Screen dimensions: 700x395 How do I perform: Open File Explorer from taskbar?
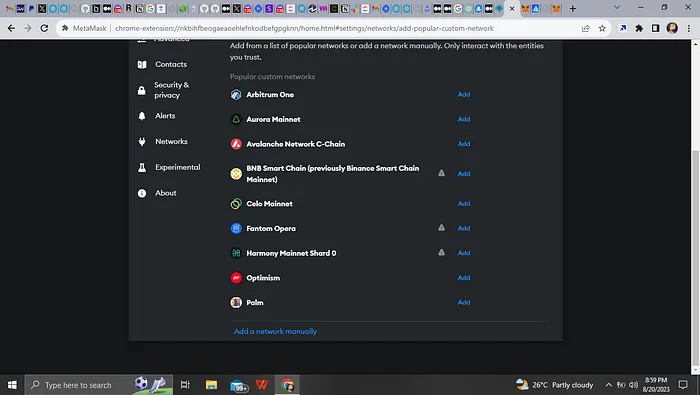coord(211,385)
